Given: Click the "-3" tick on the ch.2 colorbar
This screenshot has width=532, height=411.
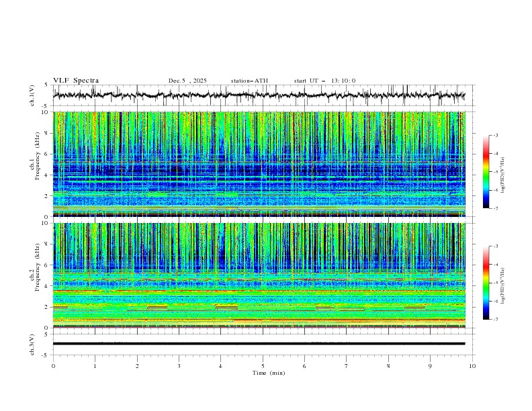Looking at the screenshot, I should click(x=496, y=246).
